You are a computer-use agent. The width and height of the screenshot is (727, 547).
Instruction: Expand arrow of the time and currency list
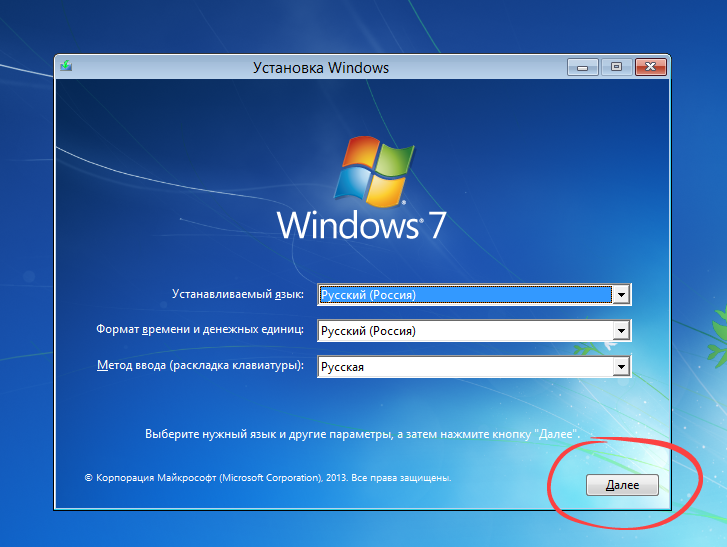[x=622, y=331]
